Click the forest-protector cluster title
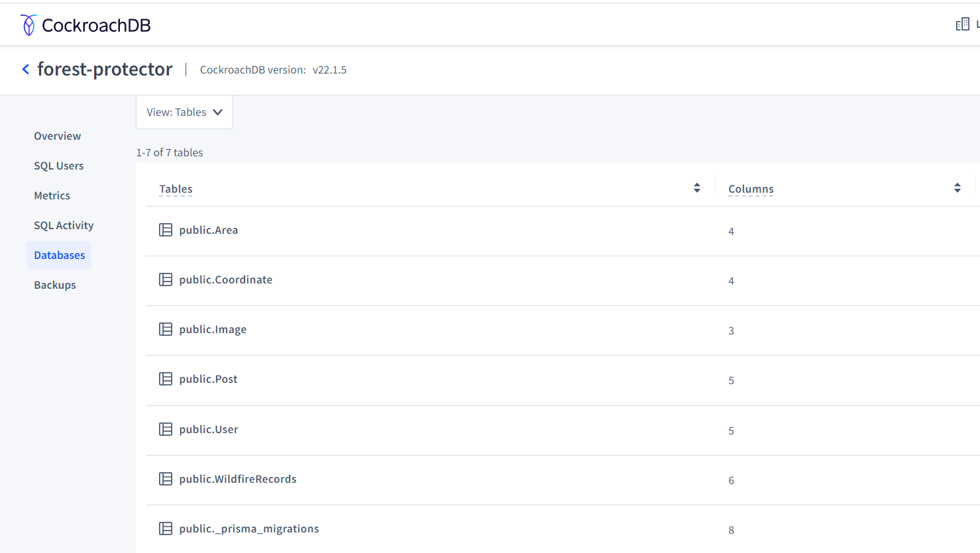The width and height of the screenshot is (980, 553). tap(105, 69)
